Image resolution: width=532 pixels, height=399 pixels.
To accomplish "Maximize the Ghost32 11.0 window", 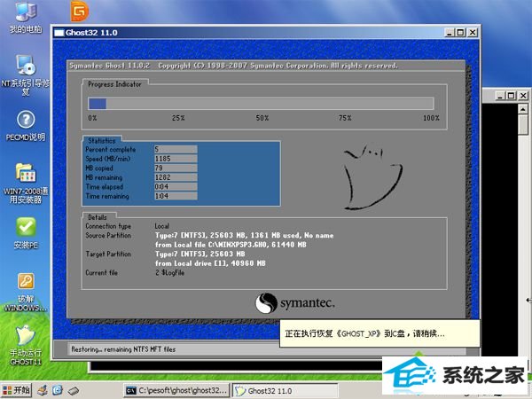I will (x=460, y=33).
